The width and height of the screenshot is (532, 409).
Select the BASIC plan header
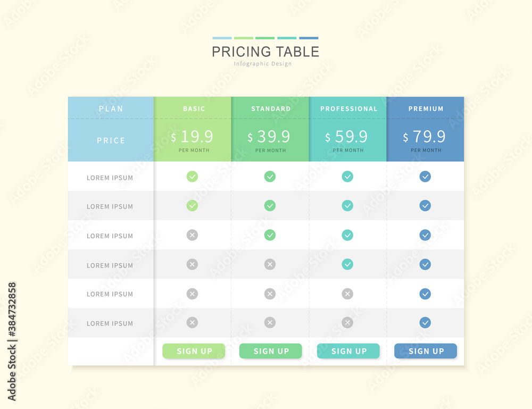tap(193, 108)
